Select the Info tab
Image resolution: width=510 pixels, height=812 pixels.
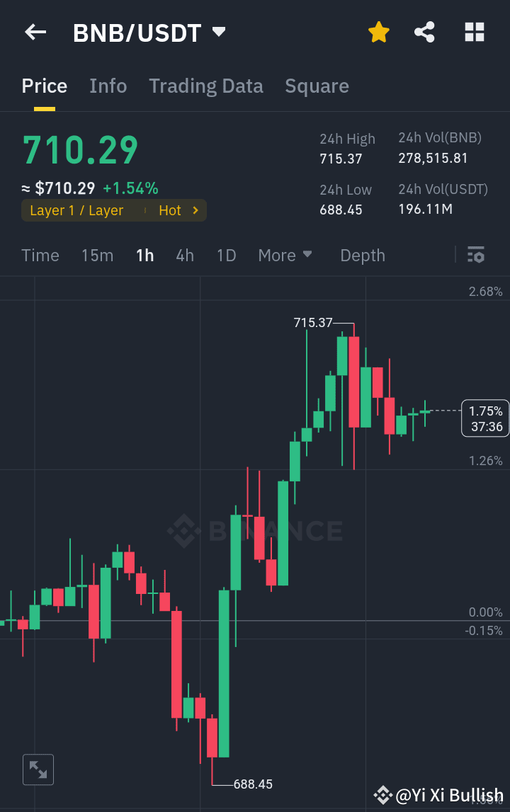pos(108,86)
